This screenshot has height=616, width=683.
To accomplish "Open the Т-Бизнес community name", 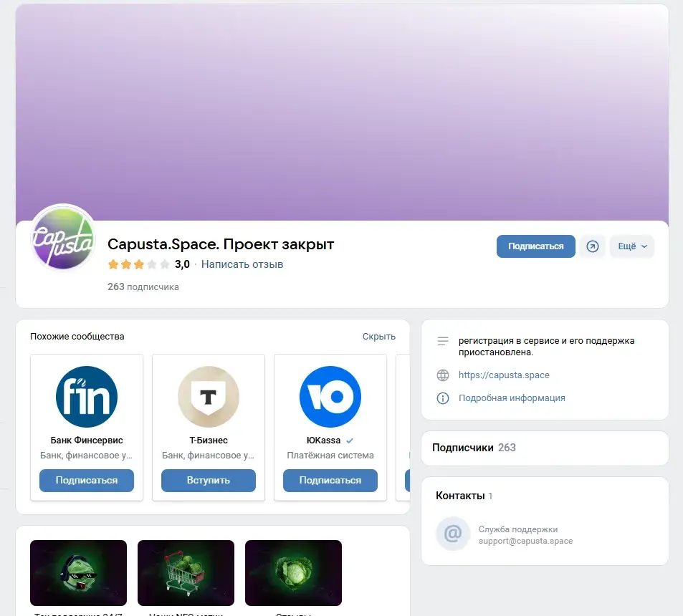I will [x=209, y=440].
